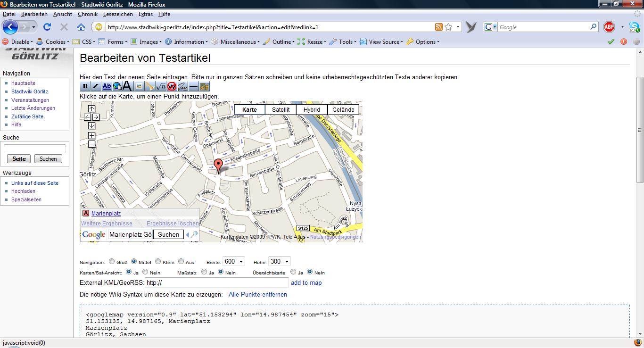Set Maßstab to Ja
The image size is (644, 348).
pyautogui.click(x=204, y=272)
